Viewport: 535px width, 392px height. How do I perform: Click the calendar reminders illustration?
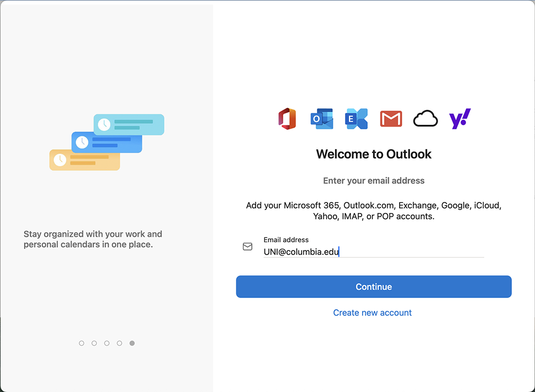106,141
